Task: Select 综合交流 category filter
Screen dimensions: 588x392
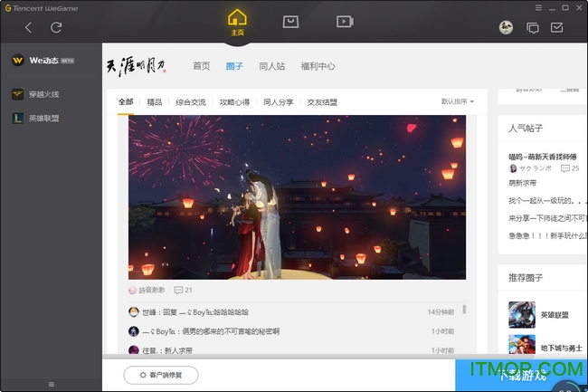Action: pos(191,102)
